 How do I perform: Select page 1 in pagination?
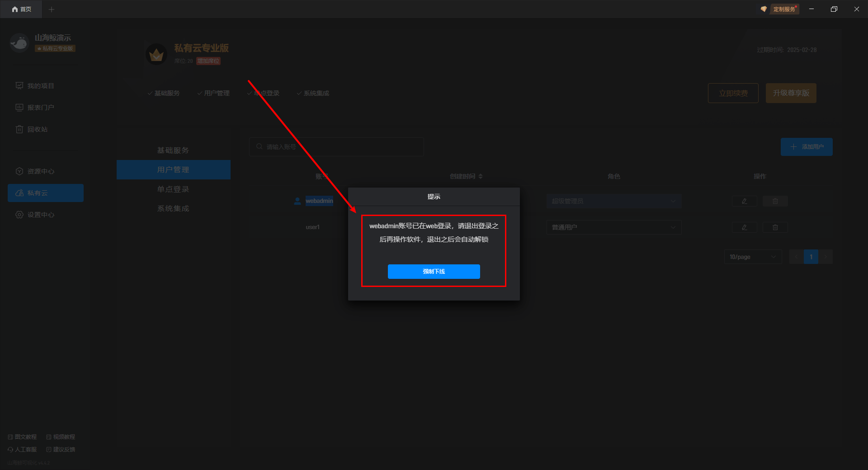point(811,257)
